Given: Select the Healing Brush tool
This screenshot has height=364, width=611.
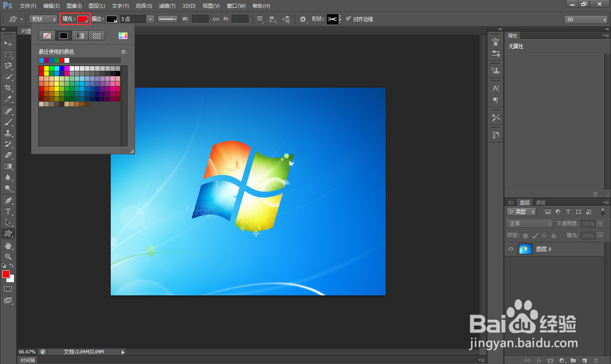Looking at the screenshot, I should [x=8, y=111].
